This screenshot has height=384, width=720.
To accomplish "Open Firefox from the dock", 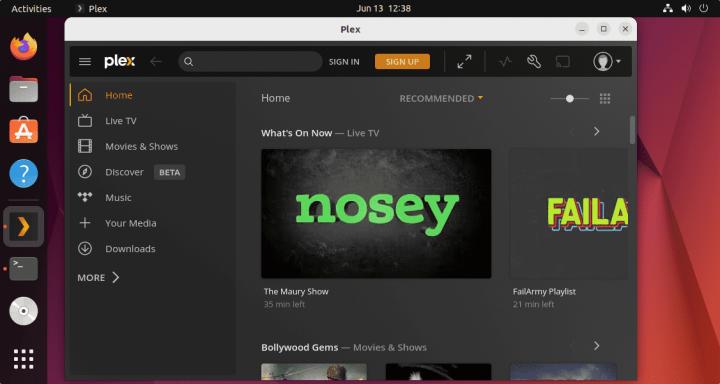I will click(x=23, y=46).
